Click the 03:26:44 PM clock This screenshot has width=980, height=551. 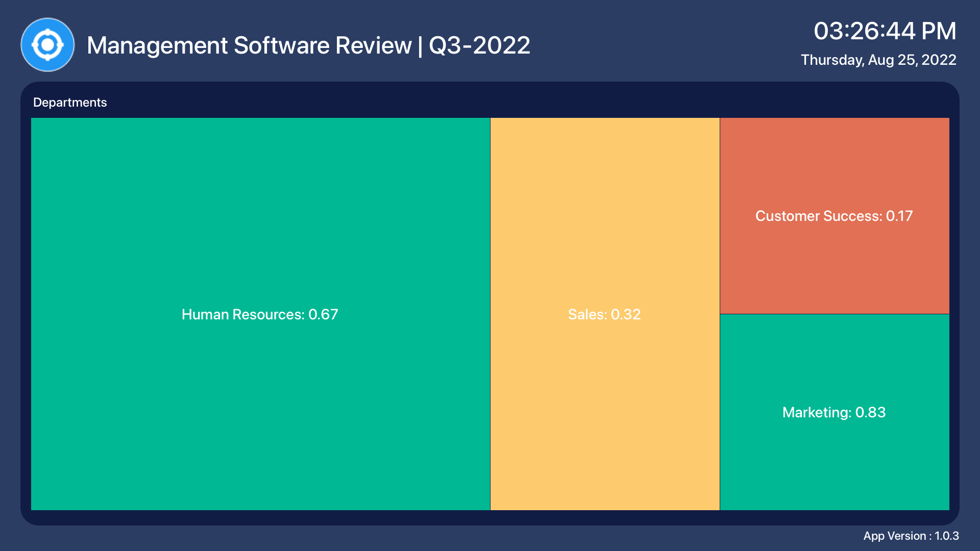coord(885,31)
